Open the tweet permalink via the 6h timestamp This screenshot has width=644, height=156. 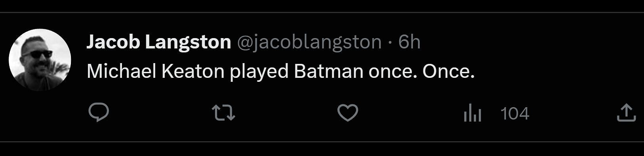pyautogui.click(x=409, y=42)
